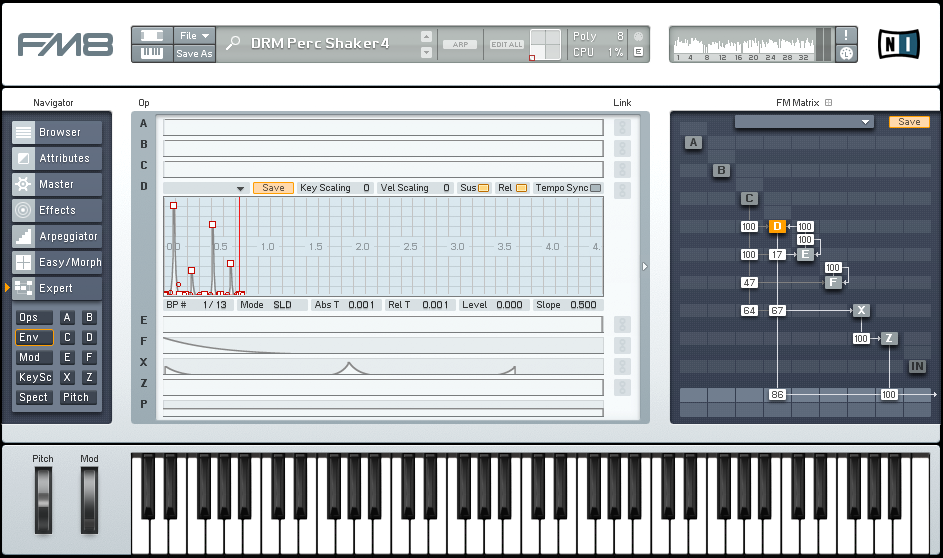Select operator B in the FM Matrix
This screenshot has width=943, height=558.
[x=721, y=170]
